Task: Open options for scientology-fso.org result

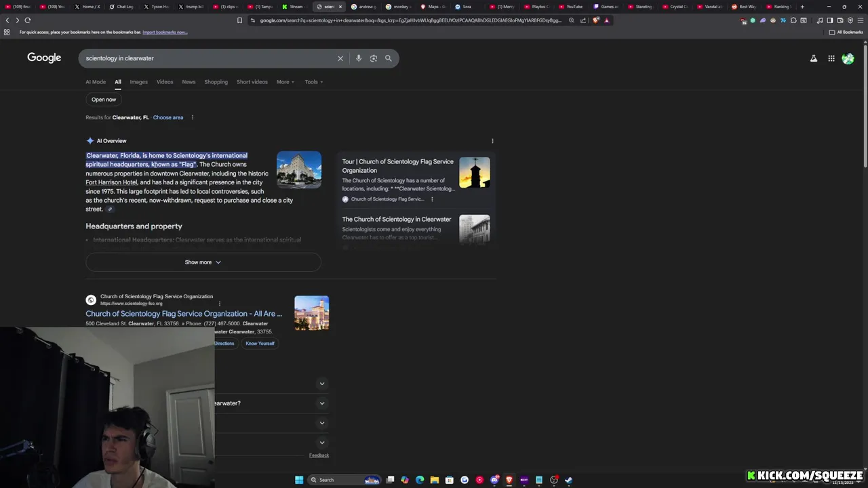Action: (x=219, y=304)
